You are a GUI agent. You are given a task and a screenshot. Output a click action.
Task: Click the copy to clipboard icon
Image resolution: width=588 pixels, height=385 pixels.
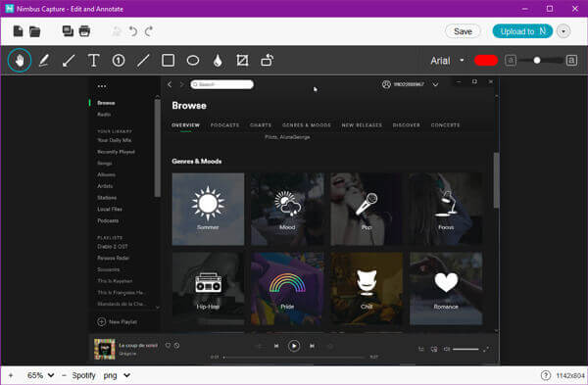coord(68,31)
